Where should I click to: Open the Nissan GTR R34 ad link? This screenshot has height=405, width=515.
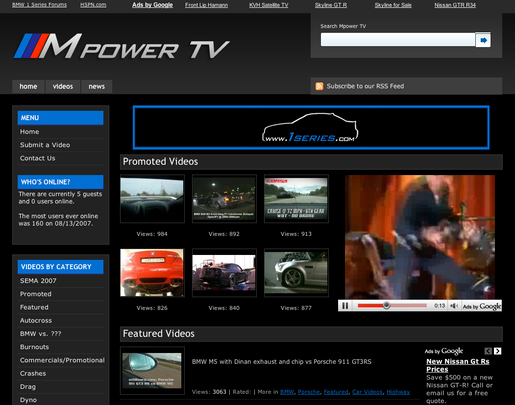pyautogui.click(x=455, y=5)
